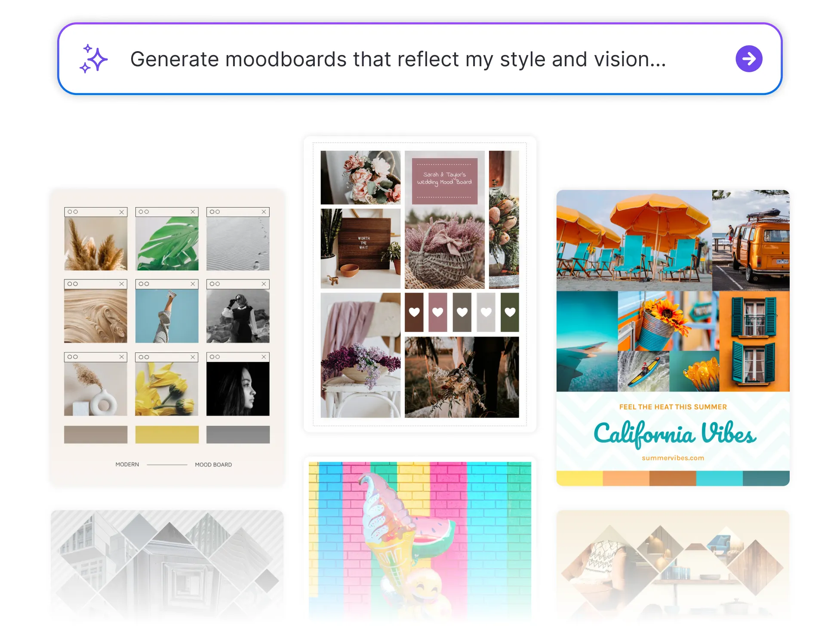Select the yellow swatch on the modern mood board

coord(167,434)
